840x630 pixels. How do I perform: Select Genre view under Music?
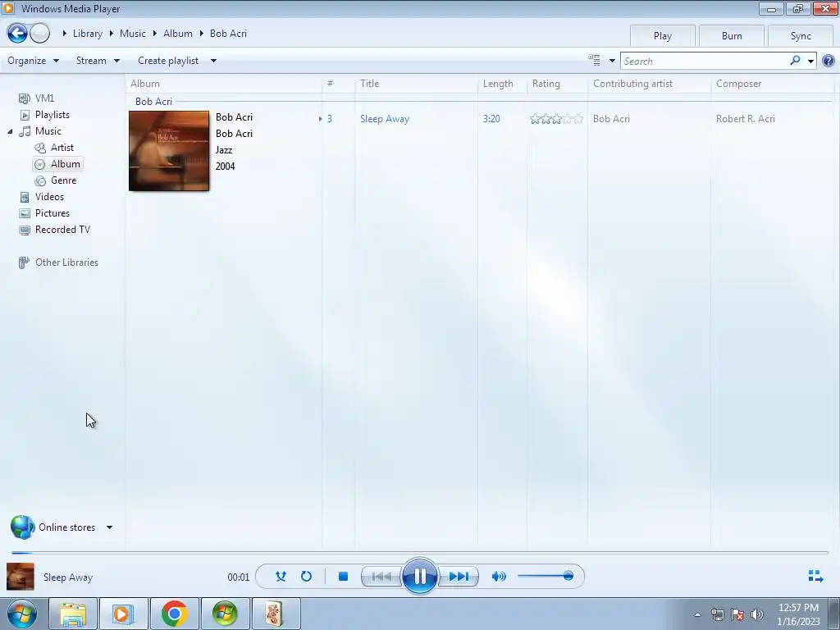[x=63, y=180]
